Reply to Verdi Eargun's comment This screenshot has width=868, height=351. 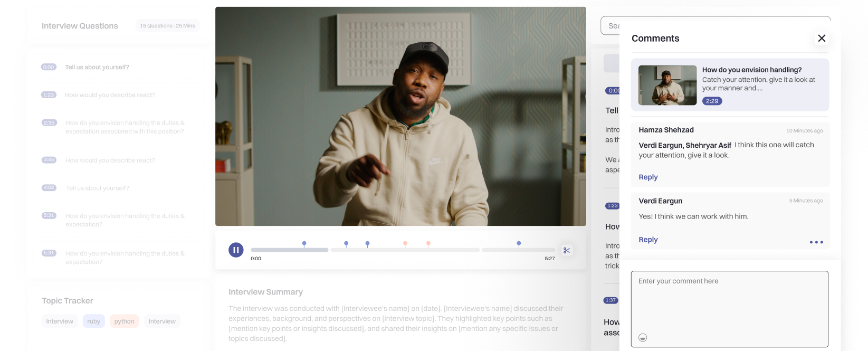(x=648, y=240)
